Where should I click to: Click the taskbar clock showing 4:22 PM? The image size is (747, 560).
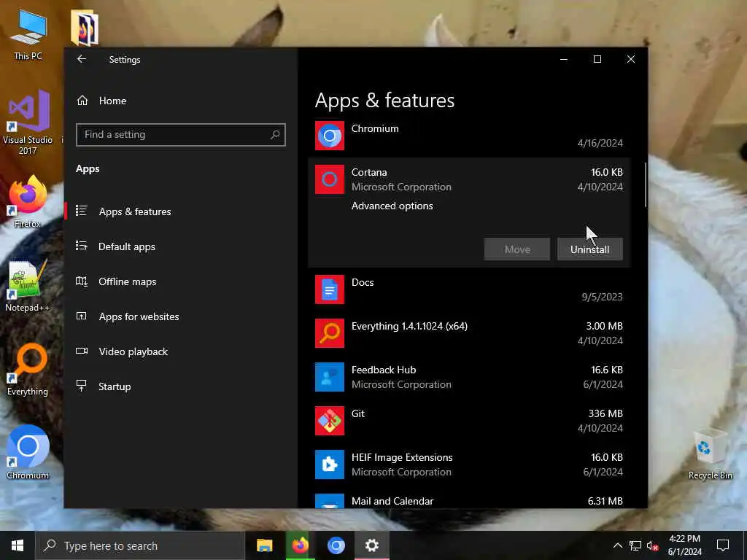coord(684,545)
